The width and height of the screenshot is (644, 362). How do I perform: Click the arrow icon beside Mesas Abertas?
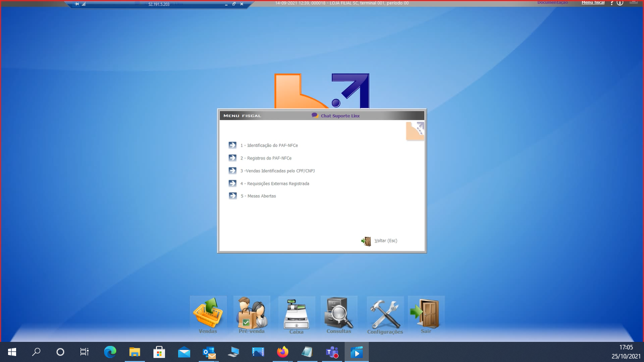[232, 196]
